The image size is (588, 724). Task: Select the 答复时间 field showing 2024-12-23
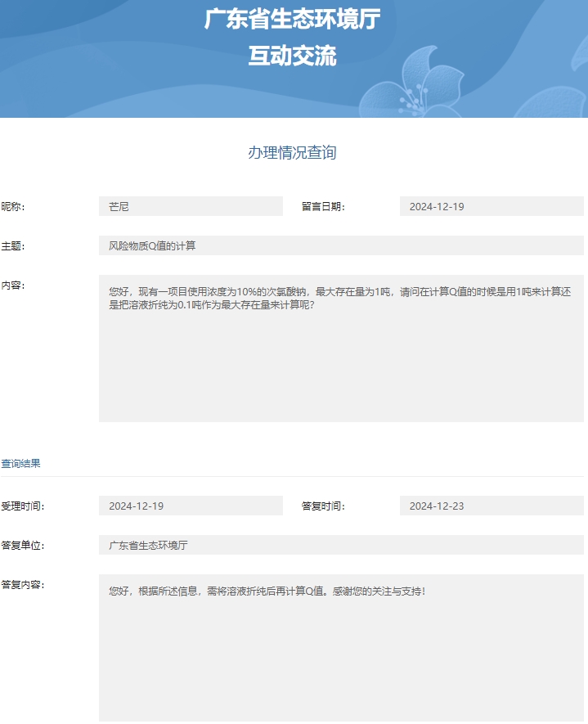click(x=491, y=506)
